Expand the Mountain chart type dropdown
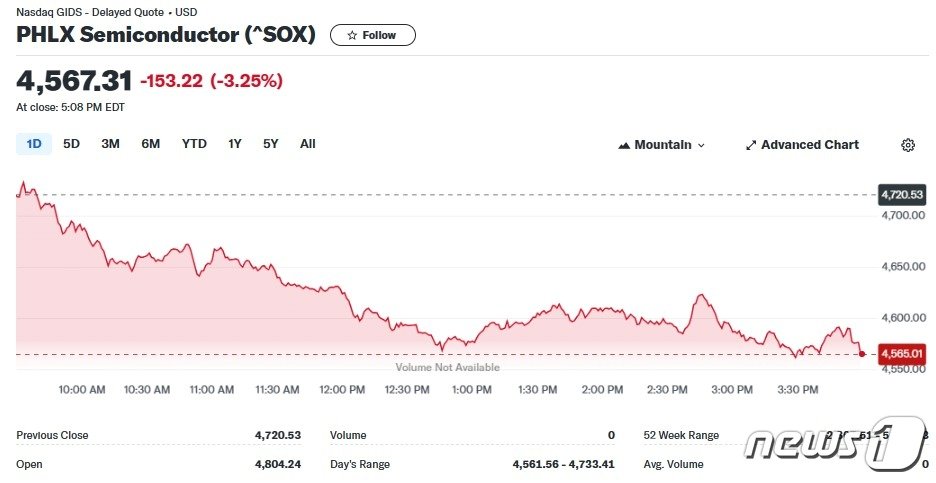Screen dimensions: 936x483 [x=701, y=145]
